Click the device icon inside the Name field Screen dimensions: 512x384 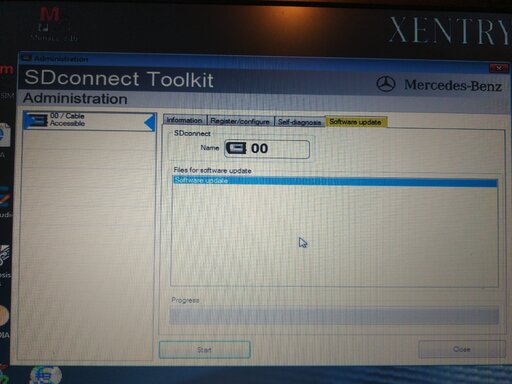pos(236,148)
